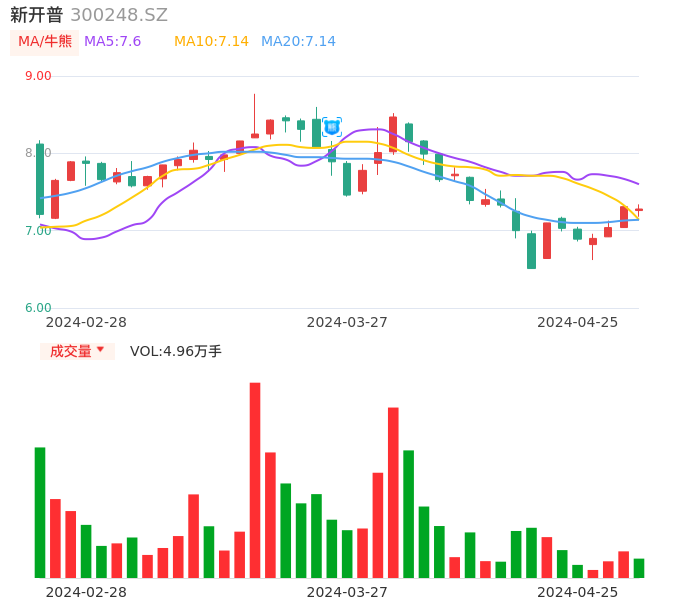Click the 9.00 price axis label

point(38,76)
